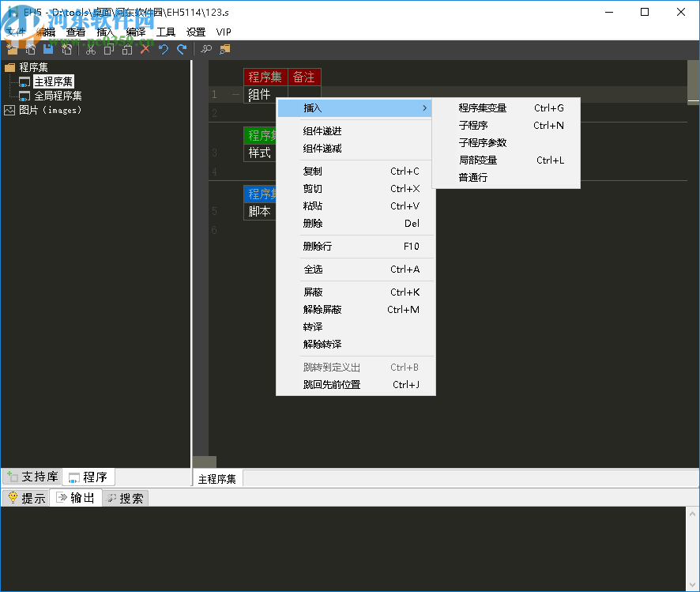This screenshot has height=592, width=700.
Task: Open the 设置 menu
Action: click(195, 32)
